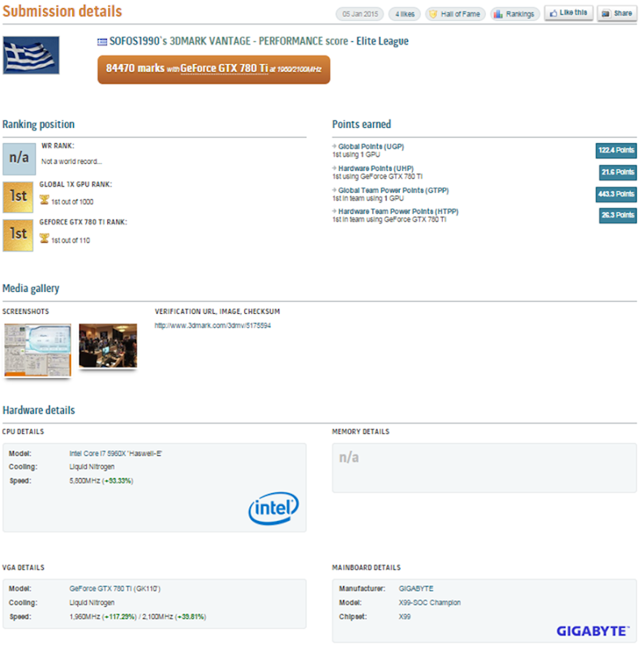Click the Share button
This screenshot has height=649, width=644.
616,13
